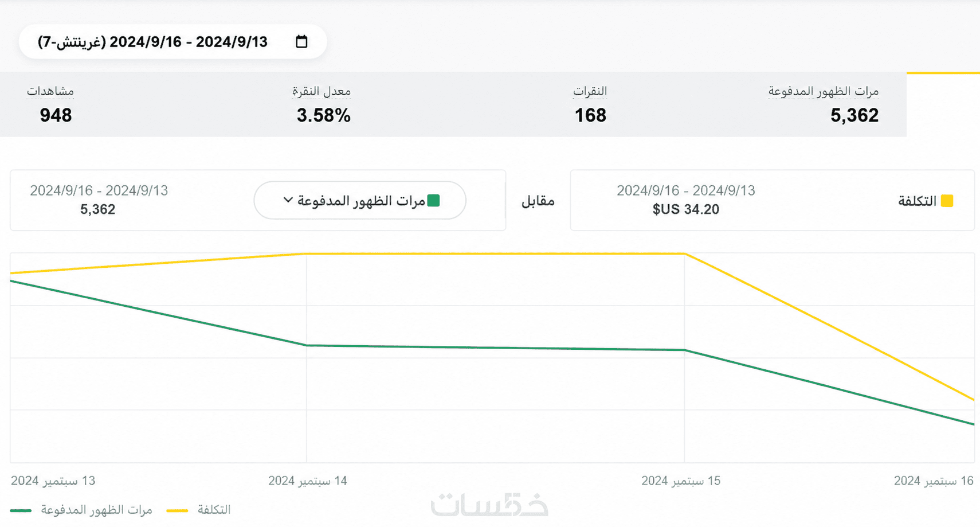This screenshot has height=527, width=980.
Task: Select the معدل النقرة 3.58% summary tab
Action: click(323, 104)
